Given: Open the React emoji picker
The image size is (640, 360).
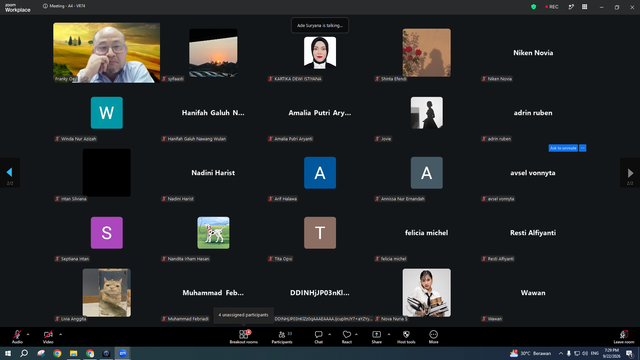Looking at the screenshot, I should 347,337.
